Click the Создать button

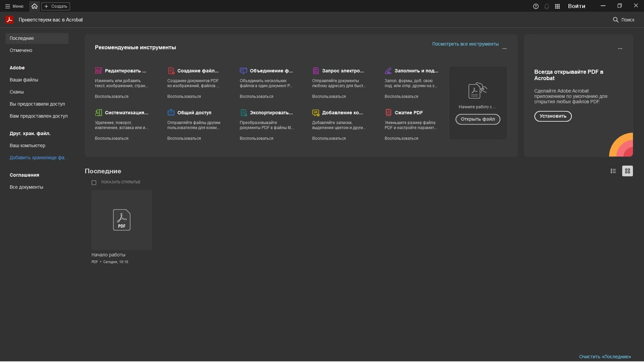point(56,6)
